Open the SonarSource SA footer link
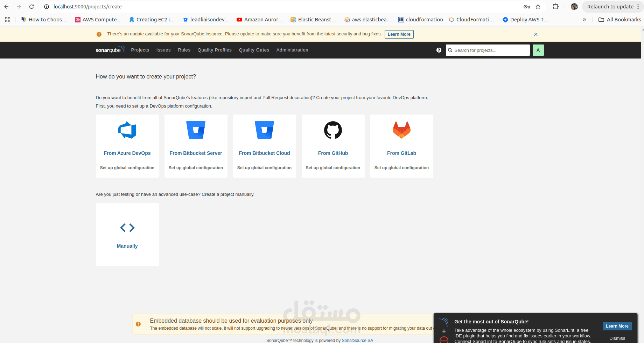The image size is (644, 343). pos(357,340)
